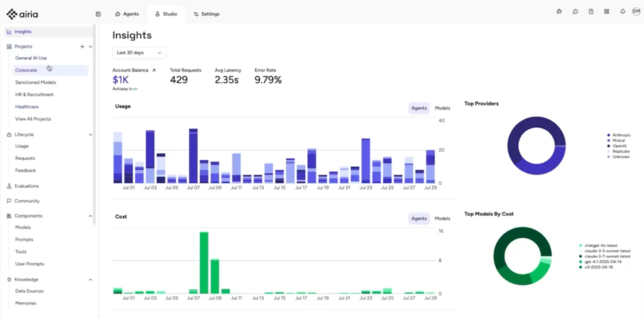Screen dimensions: 644x318
Task: Click the Airia logo
Action: (22, 14)
